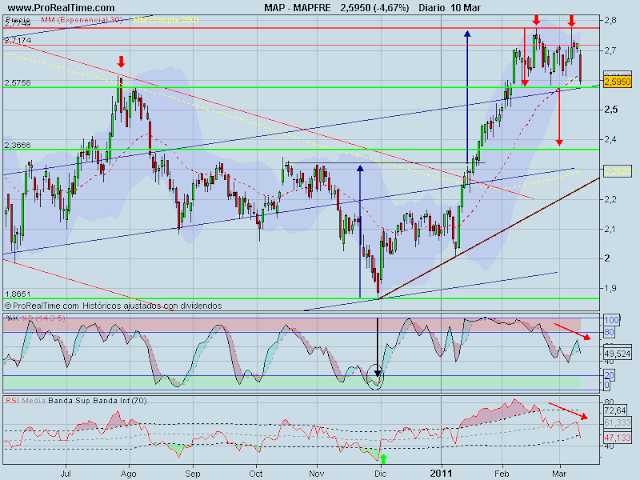The width and height of the screenshot is (640, 480).
Task: Click bottom support label '1,8651'
Action: pos(18,294)
